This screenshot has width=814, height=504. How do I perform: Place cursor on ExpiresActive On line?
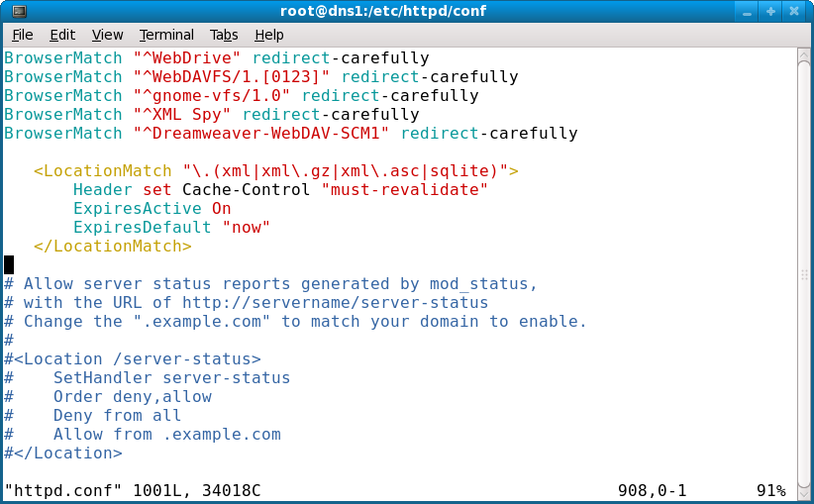click(x=152, y=209)
